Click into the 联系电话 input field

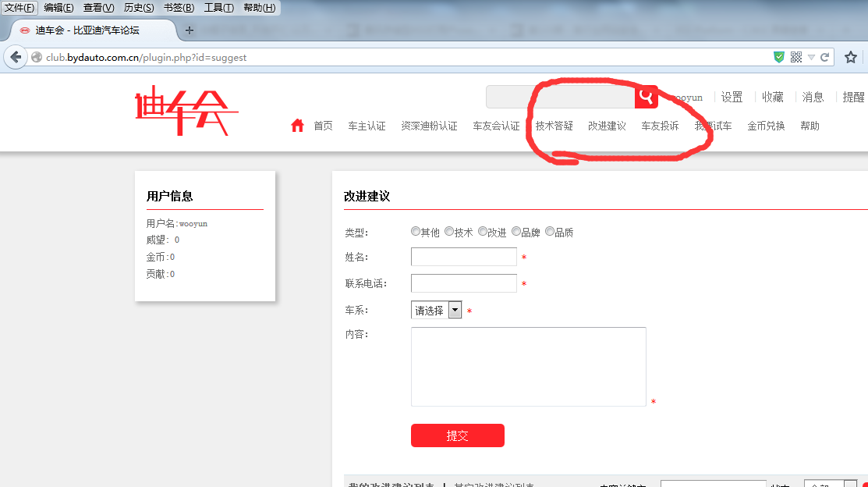click(464, 283)
